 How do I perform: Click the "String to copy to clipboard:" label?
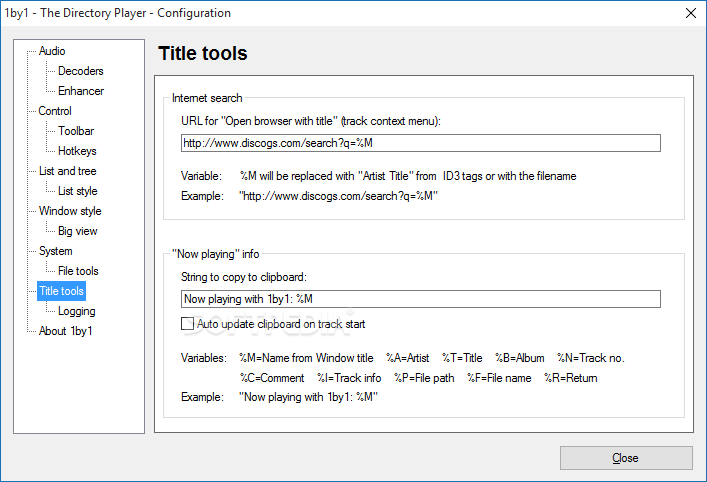coord(243,277)
